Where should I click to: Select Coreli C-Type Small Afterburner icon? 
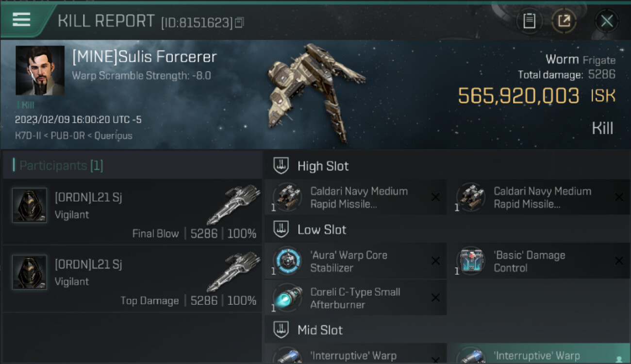point(287,298)
